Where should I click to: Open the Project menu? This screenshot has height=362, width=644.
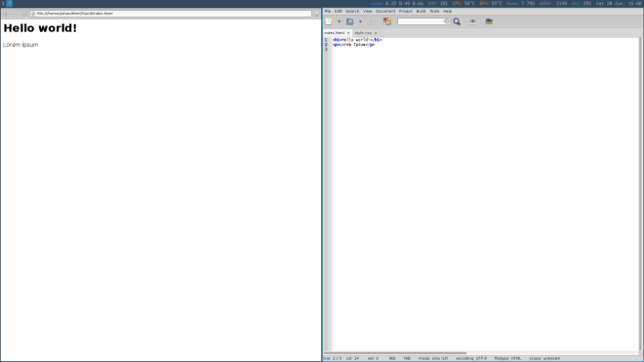click(405, 11)
